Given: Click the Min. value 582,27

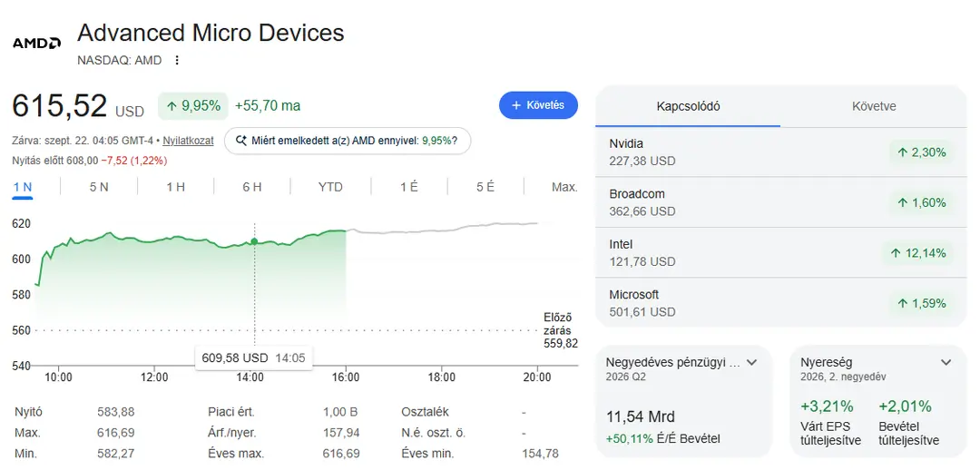Looking at the screenshot, I should point(115,453).
